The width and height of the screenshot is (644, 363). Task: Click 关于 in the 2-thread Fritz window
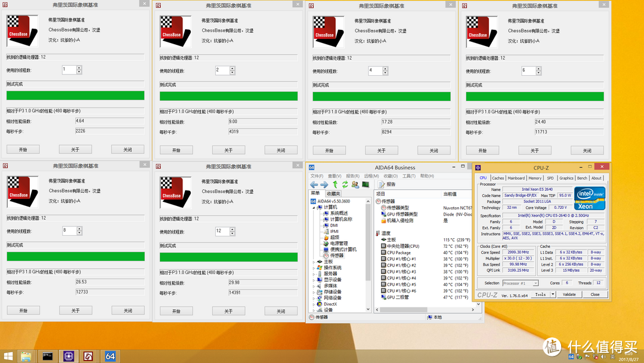[x=228, y=150]
